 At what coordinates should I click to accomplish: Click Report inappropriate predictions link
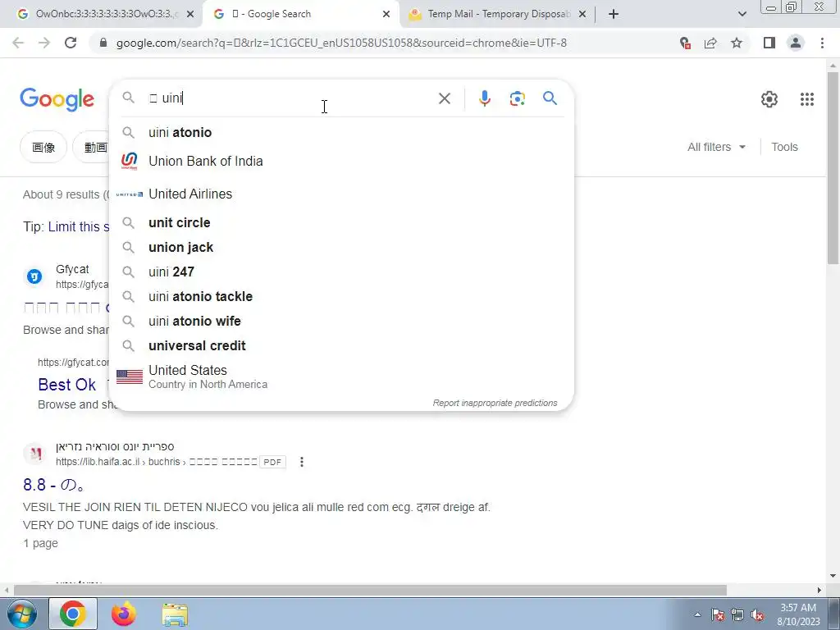click(x=495, y=403)
